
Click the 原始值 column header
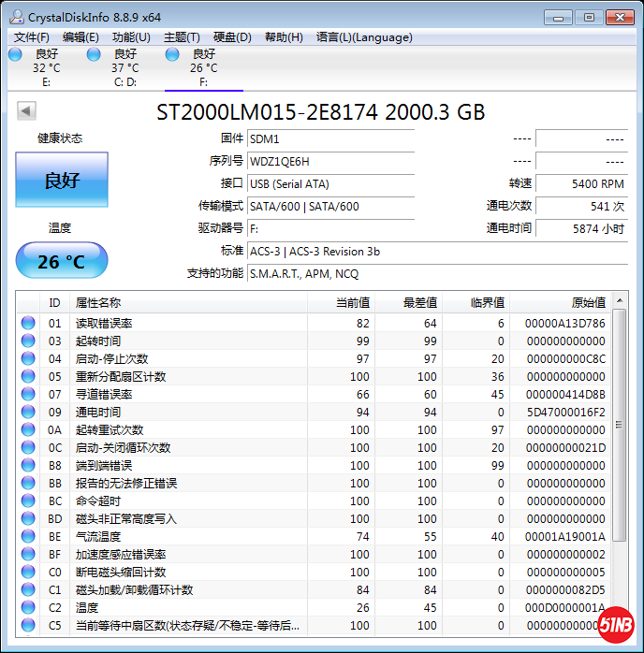588,302
